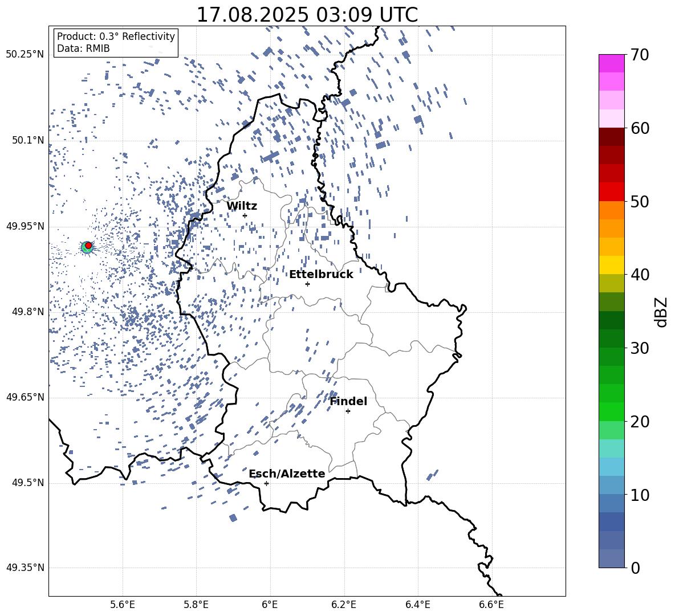Screen dimensions: 675x616
Task: Click the Wiltz station cross marker
Action: click(245, 215)
